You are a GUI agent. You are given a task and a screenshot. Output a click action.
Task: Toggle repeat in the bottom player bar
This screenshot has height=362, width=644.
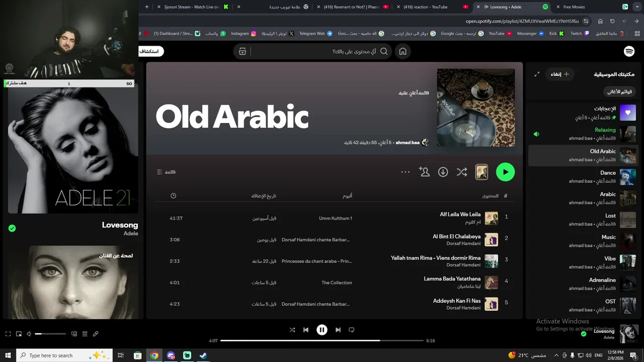click(x=352, y=330)
